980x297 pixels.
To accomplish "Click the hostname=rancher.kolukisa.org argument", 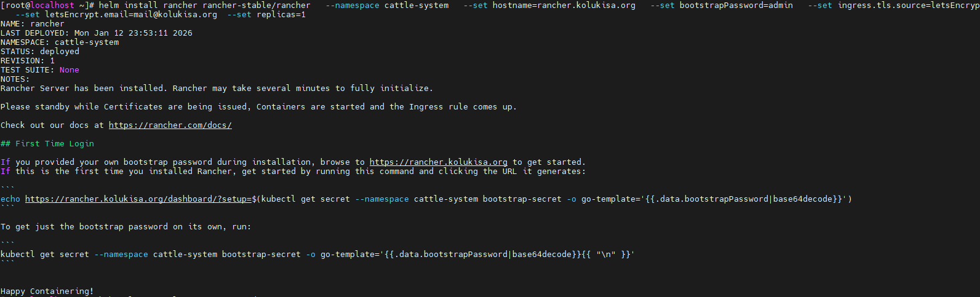I will pos(564,6).
